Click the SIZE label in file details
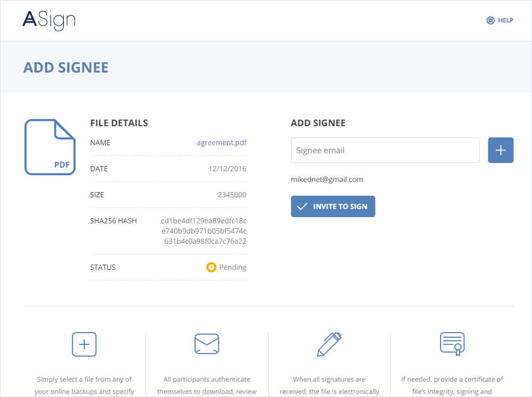This screenshot has width=532, height=397. point(97,195)
